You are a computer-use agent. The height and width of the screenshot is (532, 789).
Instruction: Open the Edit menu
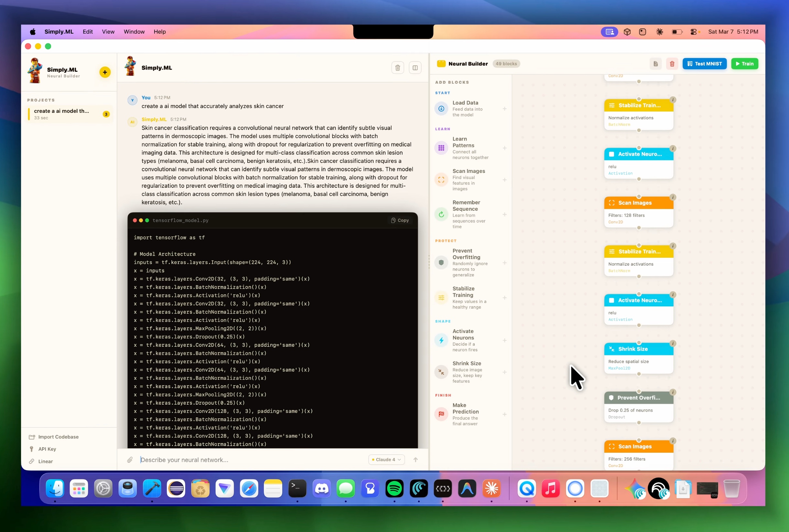pos(88,32)
